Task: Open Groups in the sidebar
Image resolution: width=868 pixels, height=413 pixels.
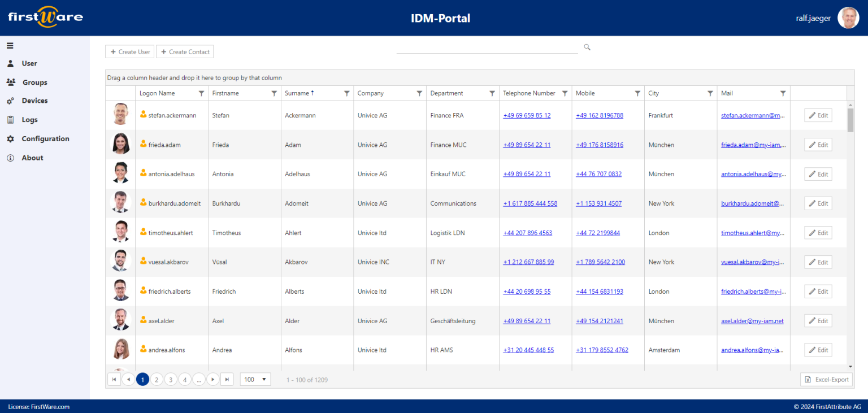Action: pos(34,82)
